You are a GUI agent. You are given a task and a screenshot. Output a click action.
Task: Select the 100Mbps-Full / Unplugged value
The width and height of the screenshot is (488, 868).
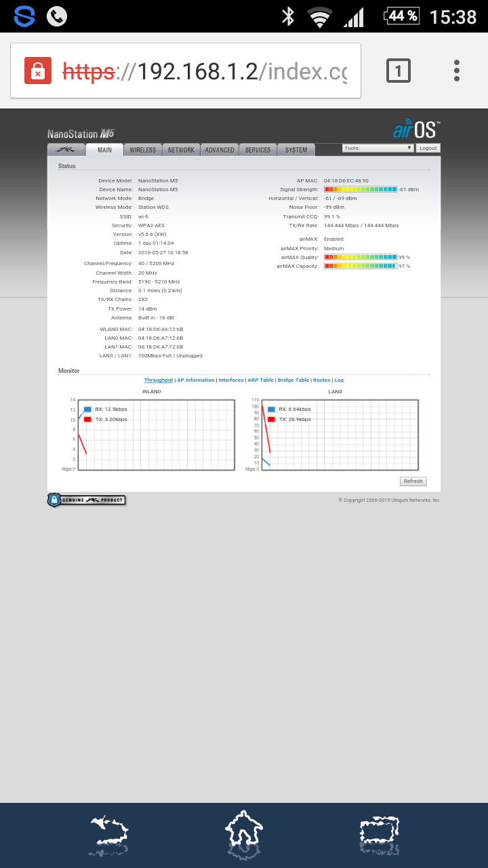point(170,355)
